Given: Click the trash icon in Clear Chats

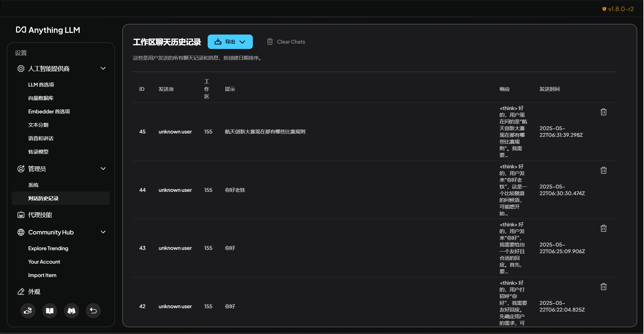Looking at the screenshot, I should click(x=270, y=42).
